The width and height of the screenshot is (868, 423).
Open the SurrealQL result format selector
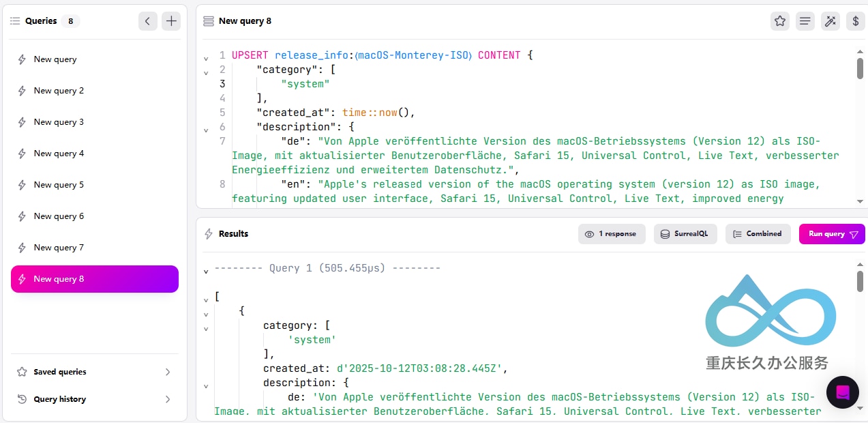(685, 234)
